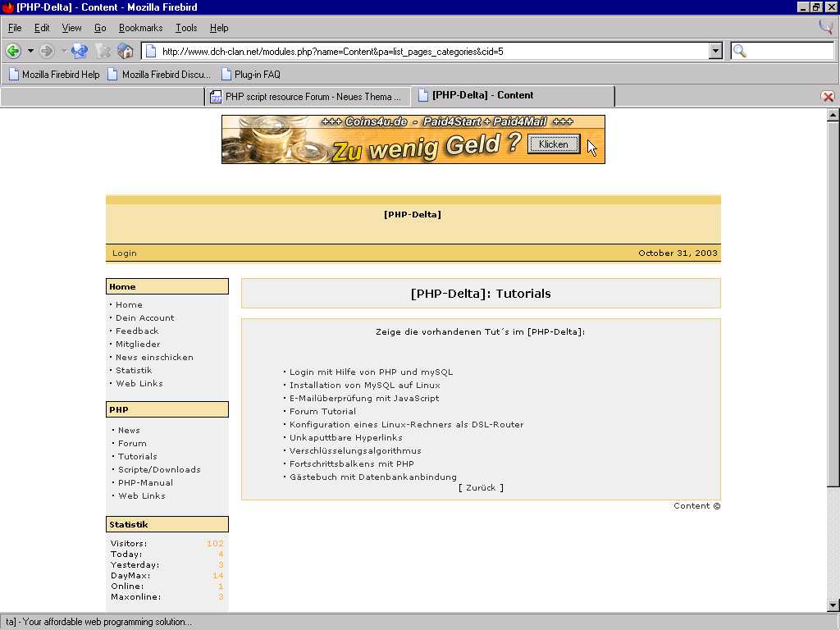Image resolution: width=840 pixels, height=630 pixels.
Task: Click the green Back navigation arrow
Action: click(13, 51)
